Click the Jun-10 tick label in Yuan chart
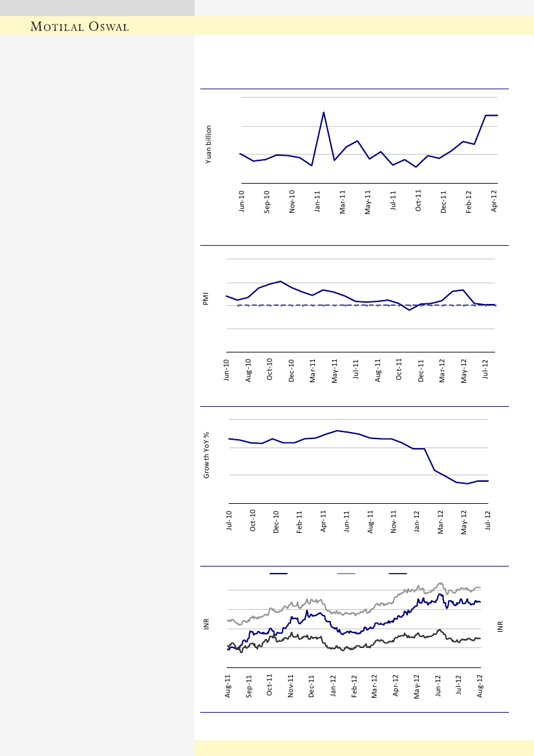This screenshot has width=534, height=756. 242,201
